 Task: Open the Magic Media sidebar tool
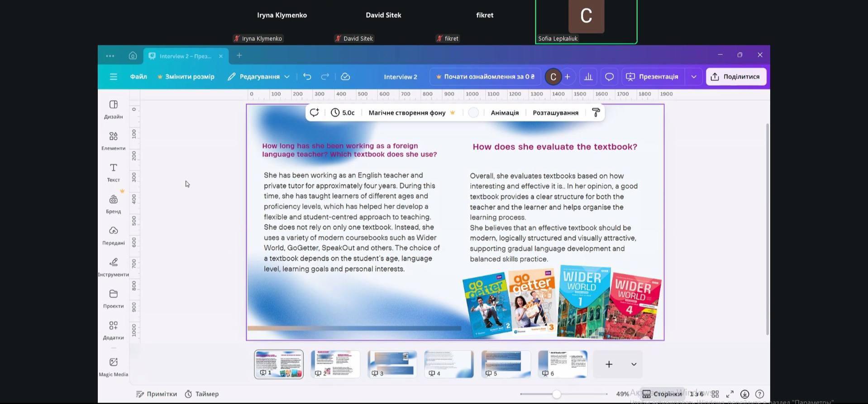(113, 366)
